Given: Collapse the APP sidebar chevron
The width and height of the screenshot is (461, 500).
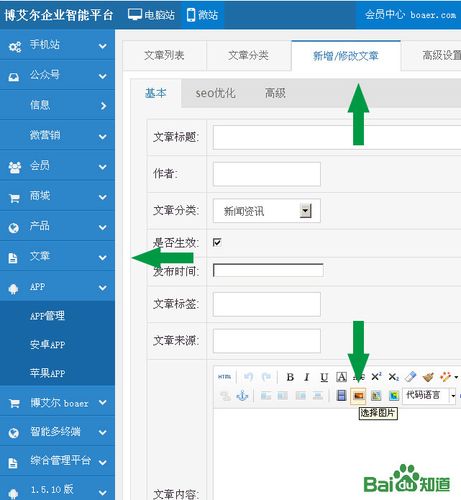Looking at the screenshot, I should [x=103, y=288].
